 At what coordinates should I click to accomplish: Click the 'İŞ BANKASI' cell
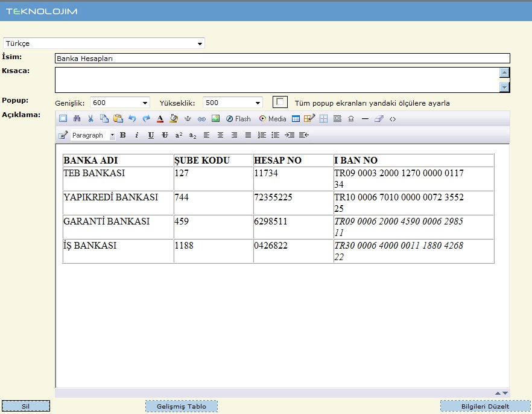point(118,251)
